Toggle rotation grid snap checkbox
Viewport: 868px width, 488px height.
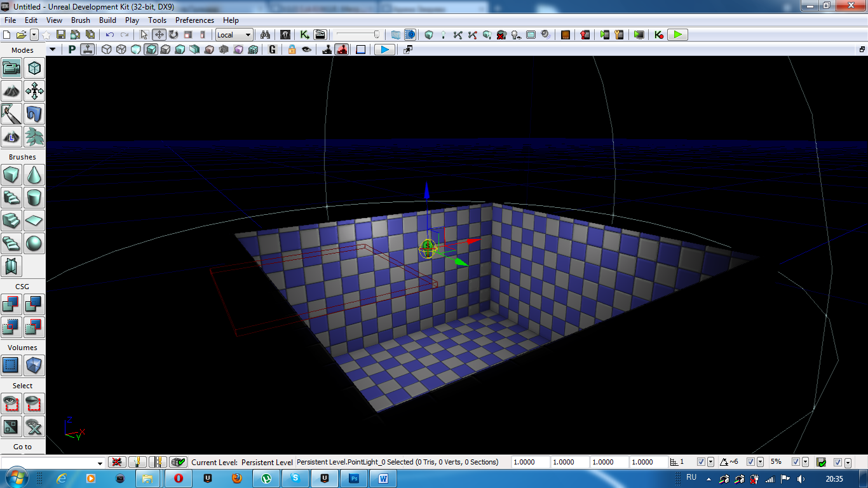(x=750, y=462)
